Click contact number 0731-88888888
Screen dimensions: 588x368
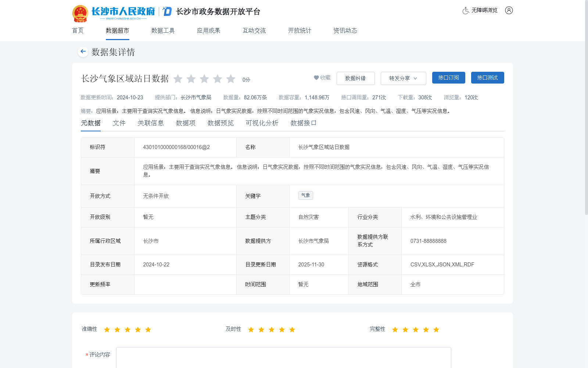point(429,241)
